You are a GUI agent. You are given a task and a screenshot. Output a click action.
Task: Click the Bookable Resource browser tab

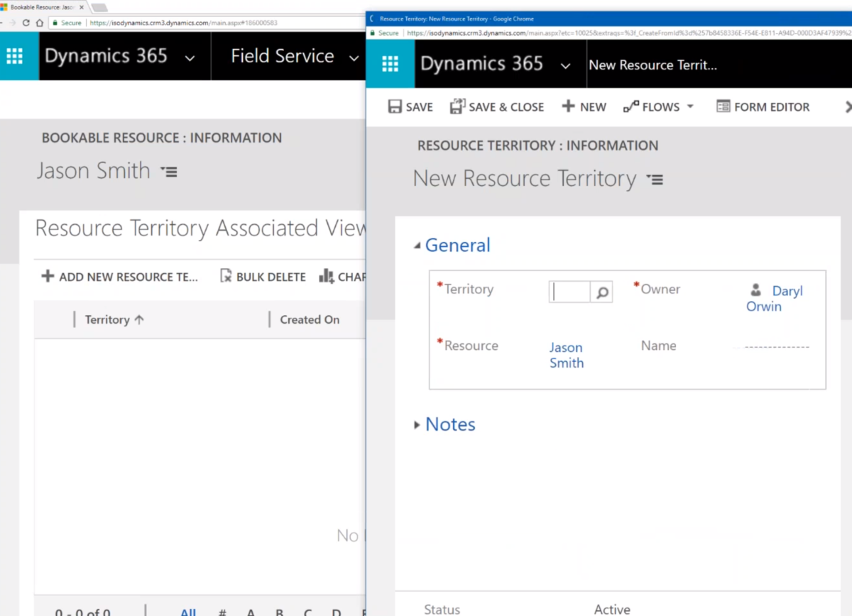[44, 7]
